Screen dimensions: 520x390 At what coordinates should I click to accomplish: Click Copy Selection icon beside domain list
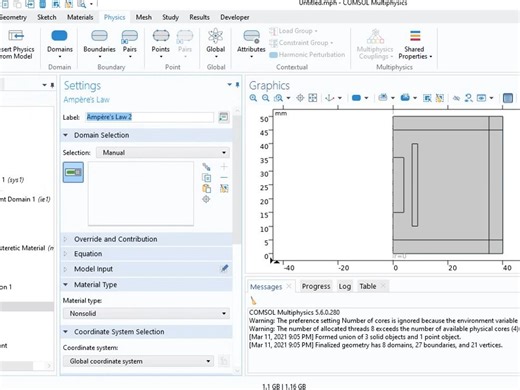click(206, 178)
